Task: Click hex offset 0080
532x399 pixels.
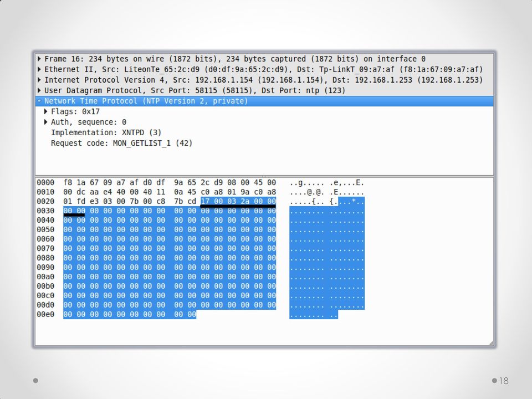Action: click(x=45, y=258)
